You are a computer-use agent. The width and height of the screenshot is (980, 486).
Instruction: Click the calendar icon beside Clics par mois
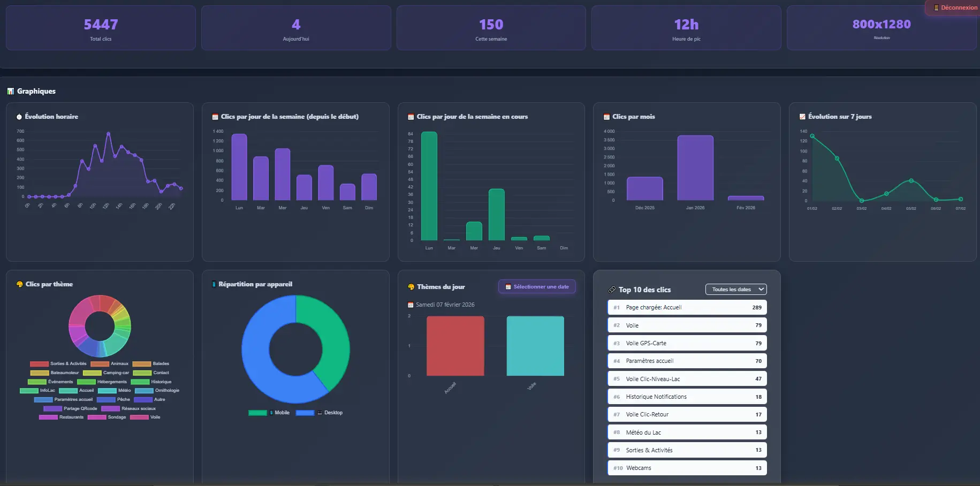pos(605,117)
